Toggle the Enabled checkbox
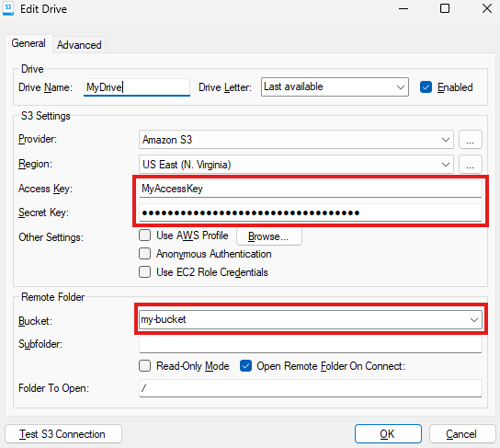This screenshot has height=448, width=500. (x=426, y=87)
